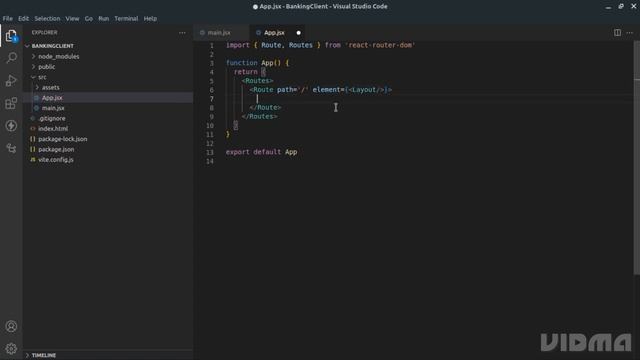Select the App.jsx editor tab
This screenshot has height=360, width=640.
coord(274,33)
